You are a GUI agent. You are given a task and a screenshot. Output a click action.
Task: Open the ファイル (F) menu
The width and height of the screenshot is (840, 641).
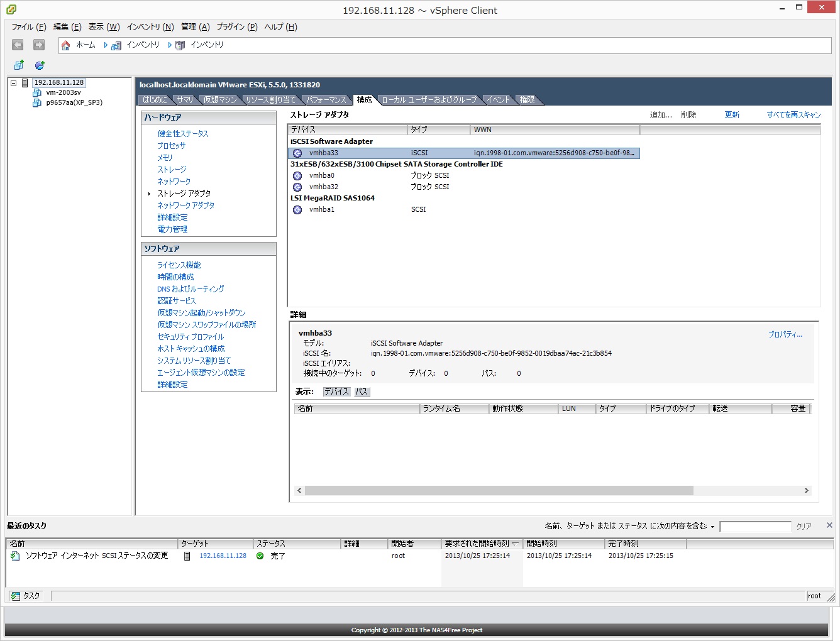29,27
